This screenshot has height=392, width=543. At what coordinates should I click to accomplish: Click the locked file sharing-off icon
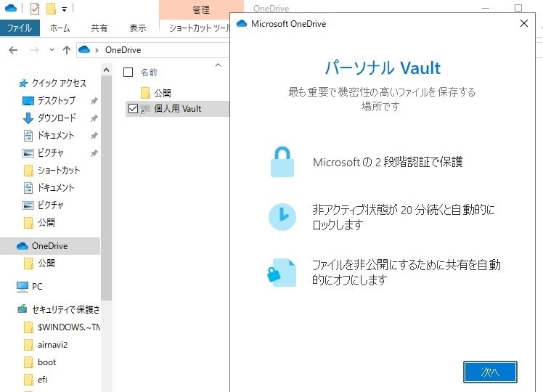point(282,272)
